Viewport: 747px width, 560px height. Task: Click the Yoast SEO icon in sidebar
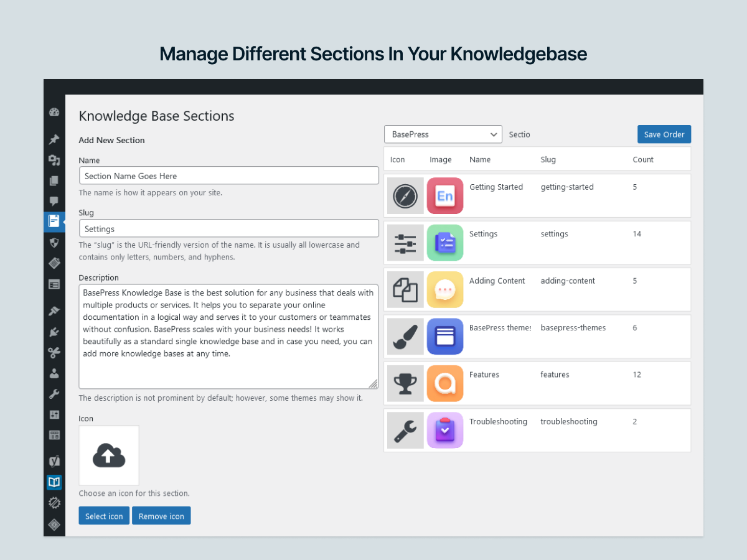(x=54, y=461)
